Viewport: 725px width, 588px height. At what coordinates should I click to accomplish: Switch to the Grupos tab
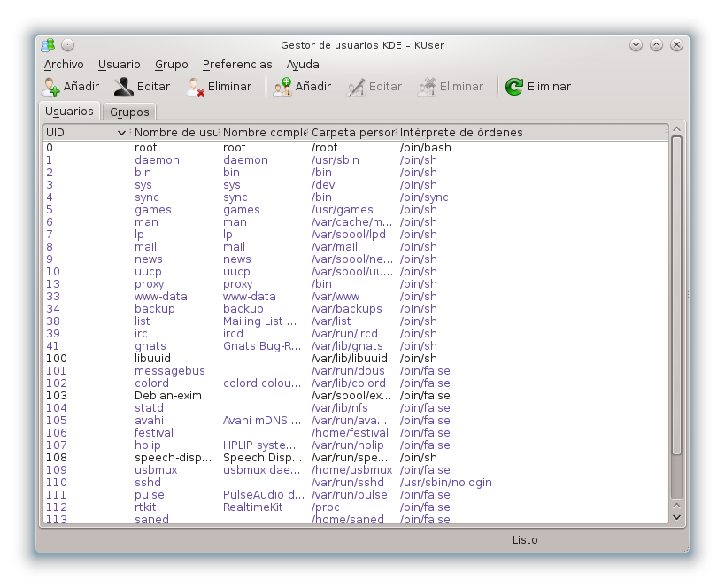pyautogui.click(x=129, y=112)
